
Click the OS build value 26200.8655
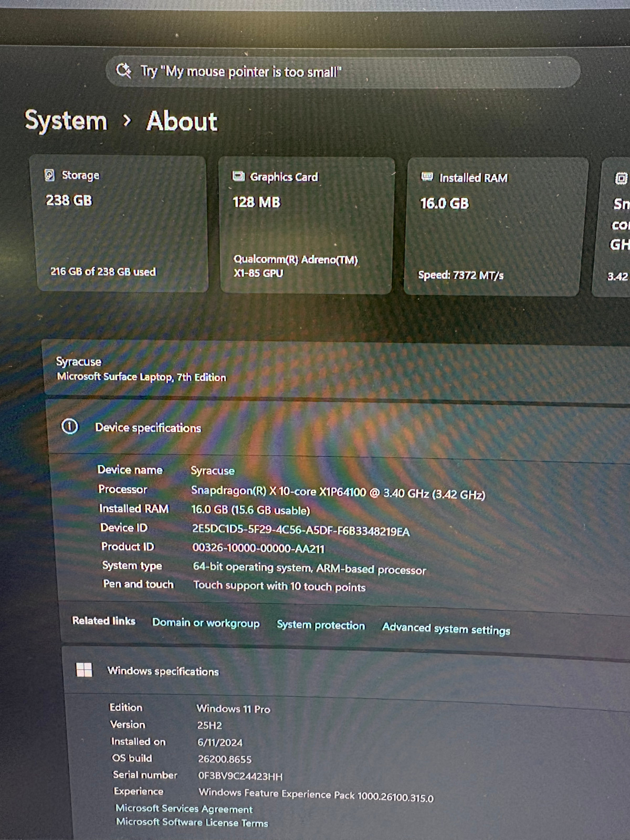[225, 759]
